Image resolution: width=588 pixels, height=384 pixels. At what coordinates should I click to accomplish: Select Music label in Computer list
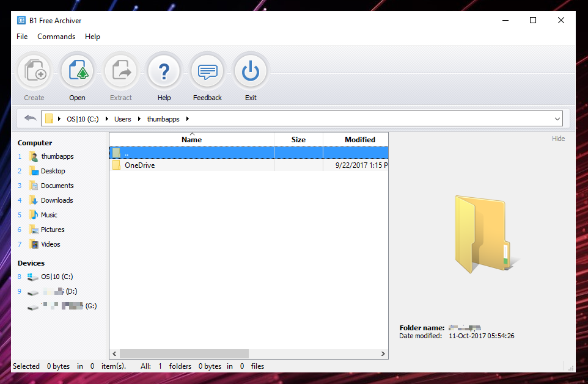pos(49,215)
